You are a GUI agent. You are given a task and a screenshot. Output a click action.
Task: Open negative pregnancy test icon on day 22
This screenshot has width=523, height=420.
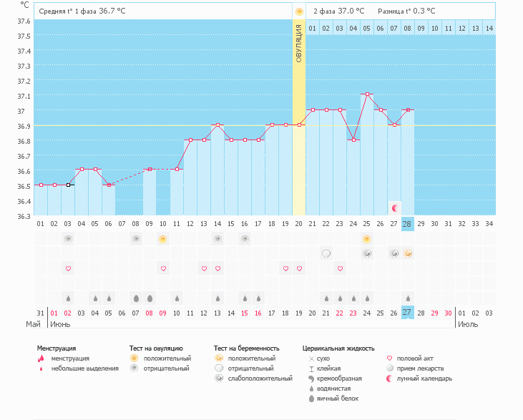pos(326,253)
